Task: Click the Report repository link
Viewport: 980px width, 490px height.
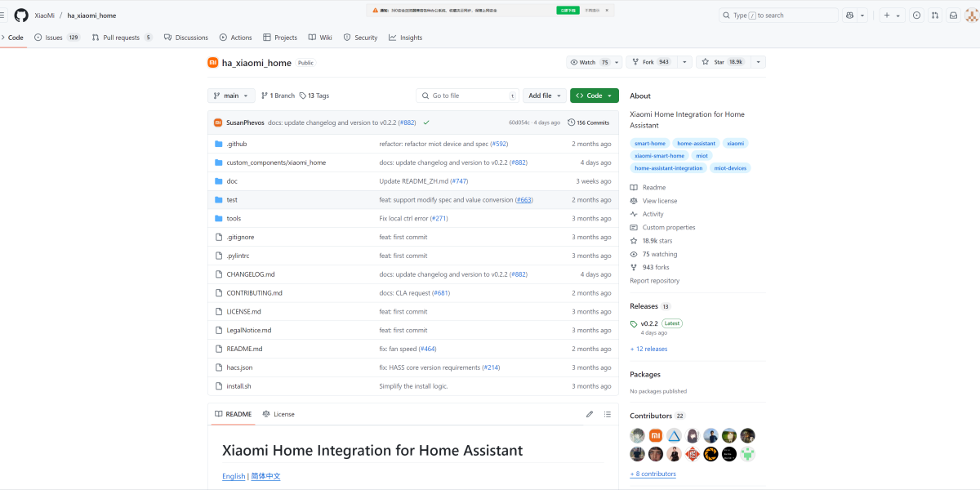Action: point(654,281)
